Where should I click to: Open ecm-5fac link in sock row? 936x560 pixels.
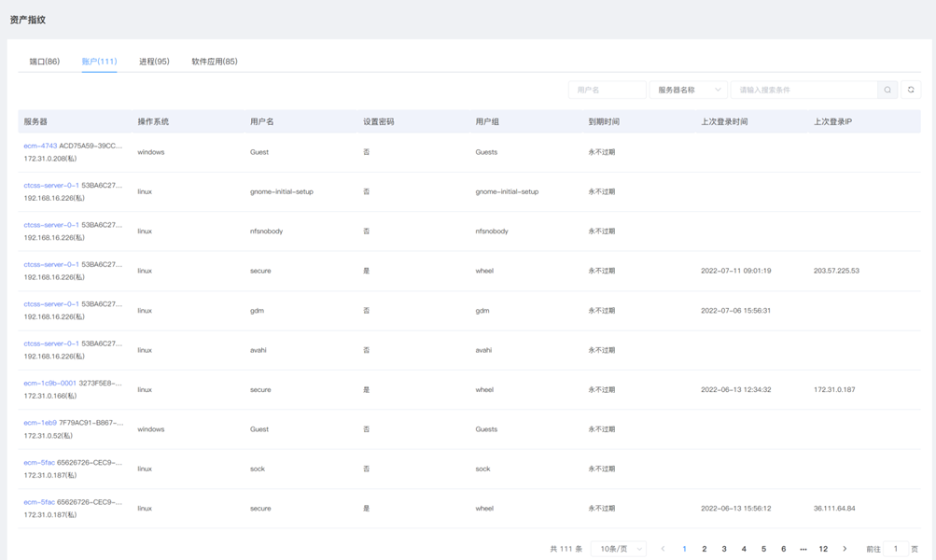39,463
